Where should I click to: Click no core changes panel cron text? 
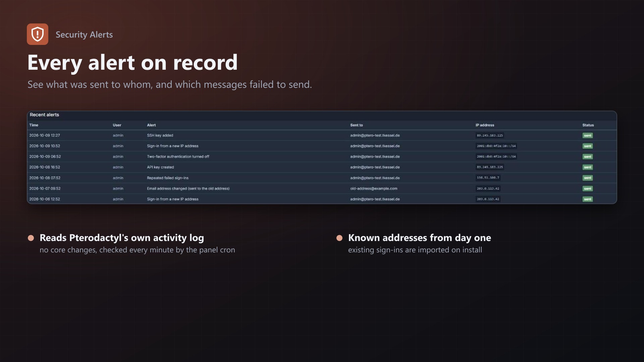click(137, 250)
